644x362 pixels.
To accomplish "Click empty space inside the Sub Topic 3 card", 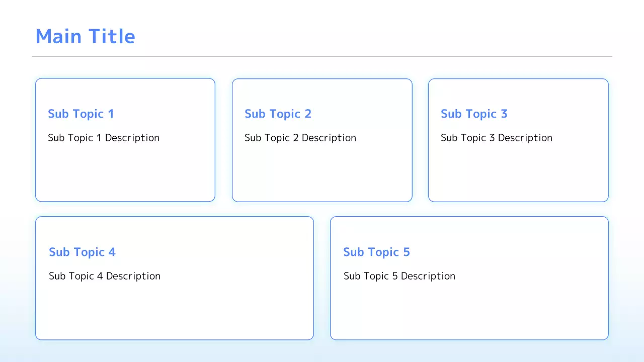I will [518, 173].
